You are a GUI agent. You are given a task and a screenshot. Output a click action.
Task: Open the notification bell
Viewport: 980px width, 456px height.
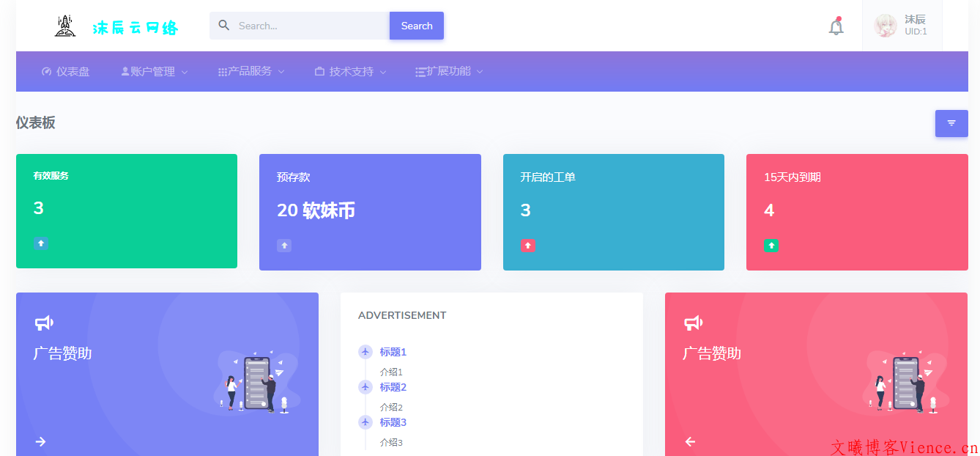(836, 27)
